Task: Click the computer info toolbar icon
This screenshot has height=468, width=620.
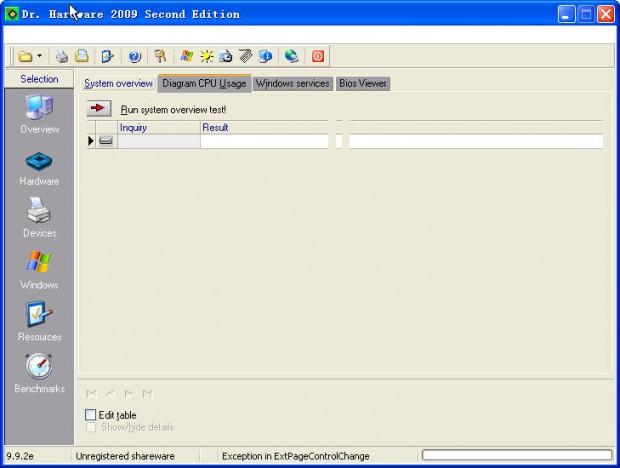Action: 265,57
